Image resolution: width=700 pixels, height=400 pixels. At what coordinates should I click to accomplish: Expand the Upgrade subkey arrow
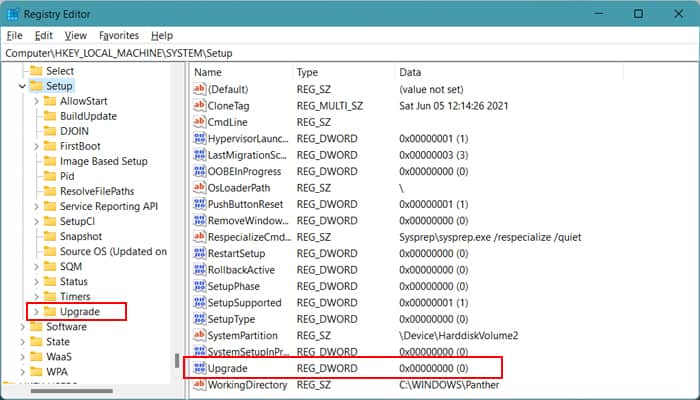[x=37, y=311]
